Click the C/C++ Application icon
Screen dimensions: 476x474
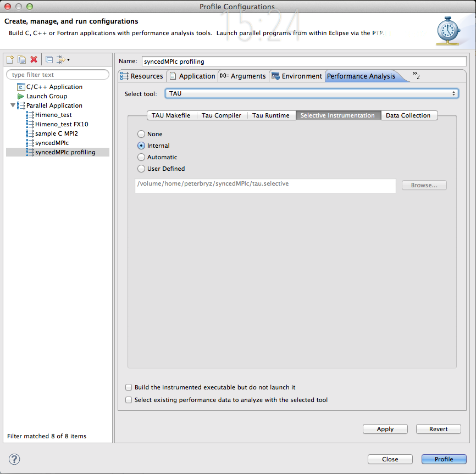click(21, 87)
